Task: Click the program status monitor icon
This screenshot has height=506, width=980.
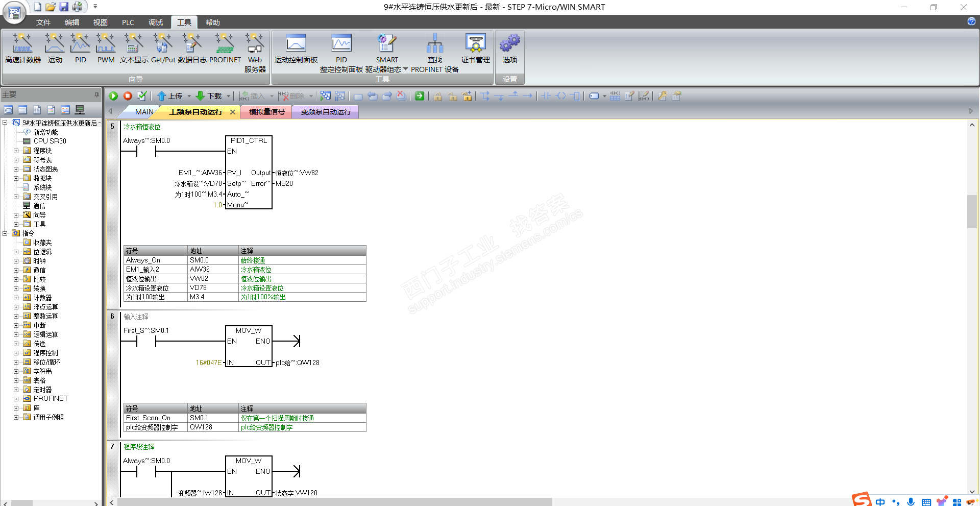Action: (325, 96)
